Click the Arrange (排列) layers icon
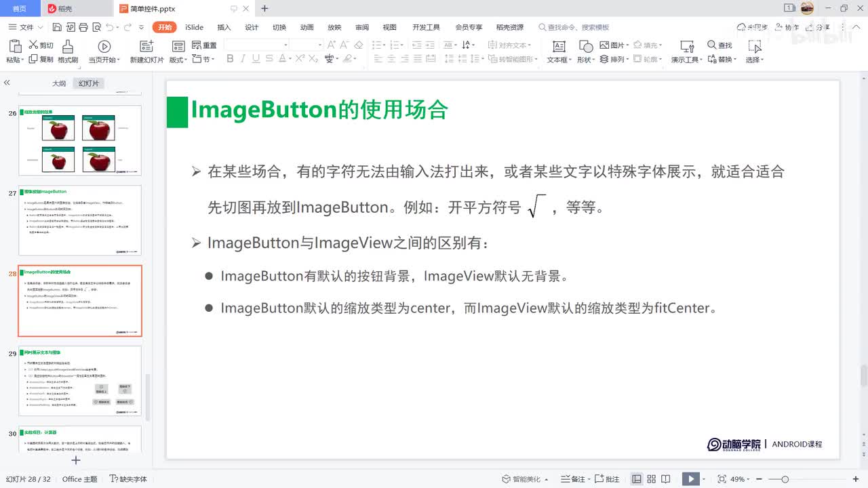868x488 pixels. [x=605, y=59]
